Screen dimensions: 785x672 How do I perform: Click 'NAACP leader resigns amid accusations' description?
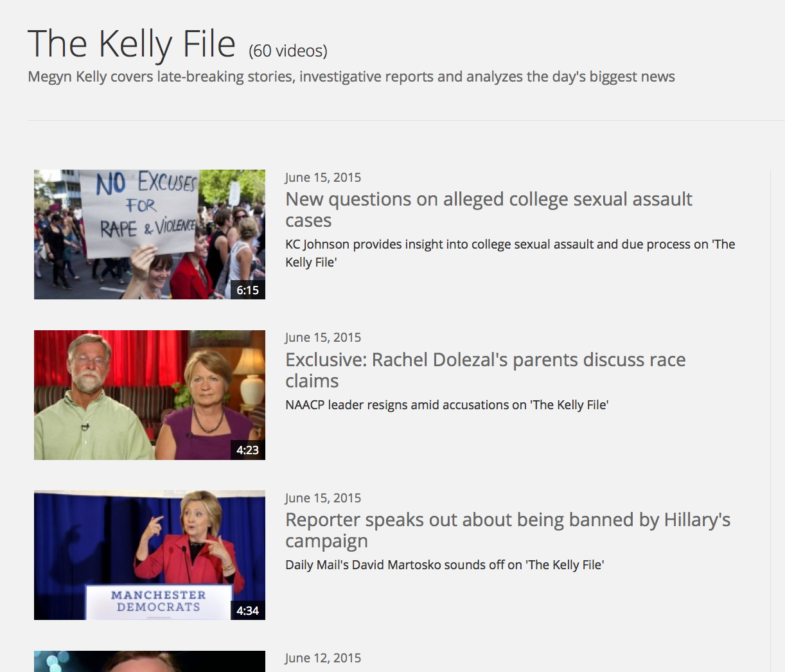447,405
